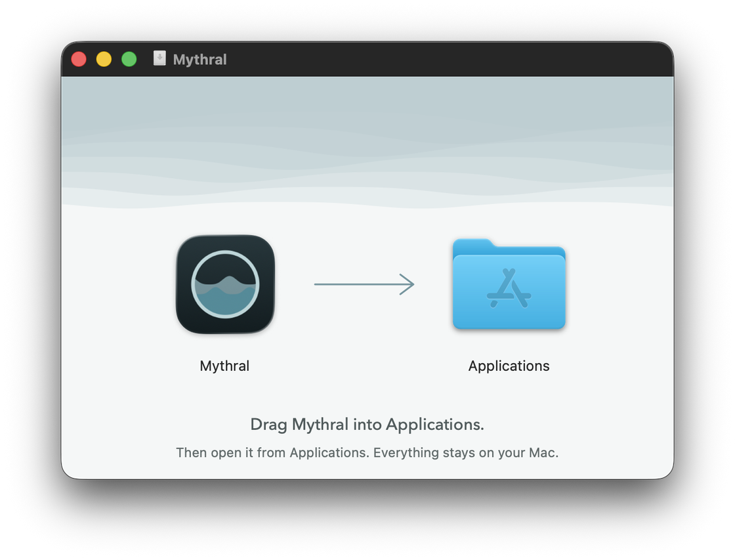The image size is (735, 560).
Task: Click the disk image icon in title bar
Action: (x=159, y=58)
